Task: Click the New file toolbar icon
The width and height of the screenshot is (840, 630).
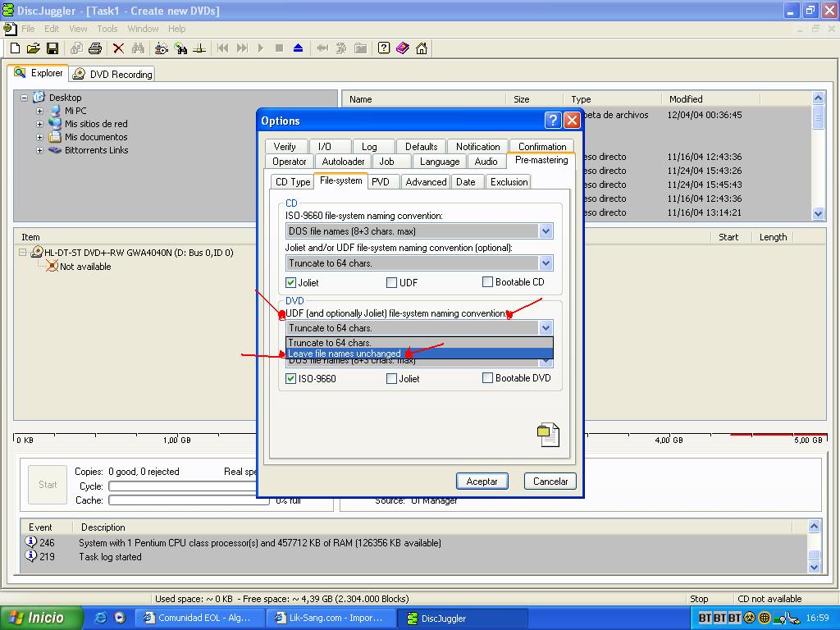Action: click(x=15, y=48)
